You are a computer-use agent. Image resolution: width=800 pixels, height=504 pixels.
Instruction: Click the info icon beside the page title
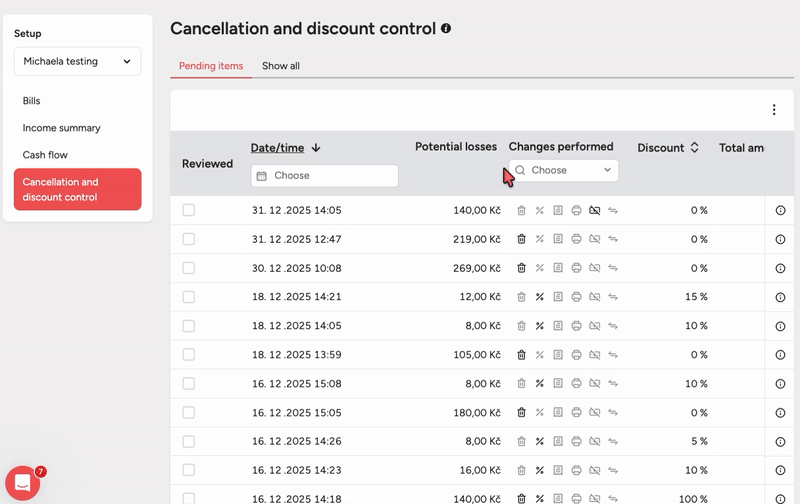pos(446,29)
